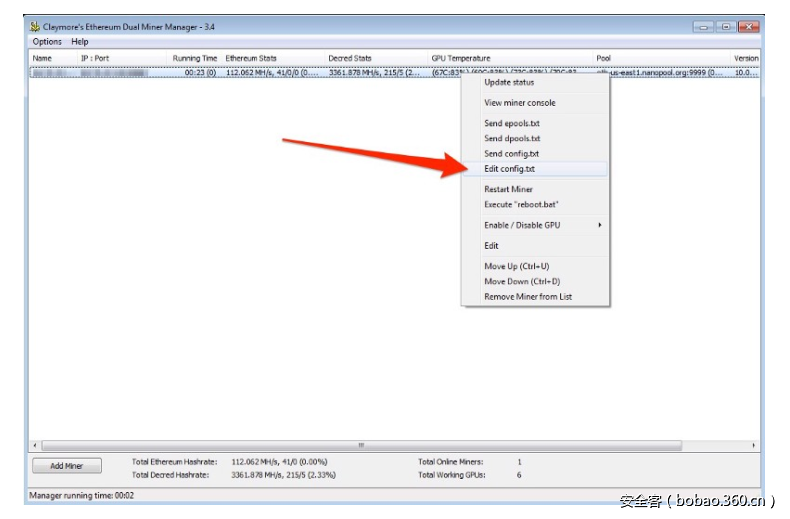Click the Running Time column header
Screen dimensions: 790x519
pyautogui.click(x=194, y=59)
